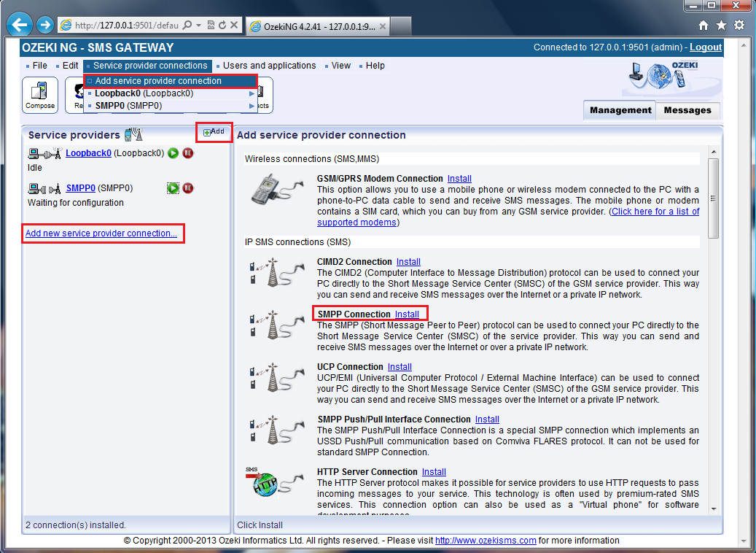Viewport: 756px width, 553px height.
Task: Open the SMPP0 link in Service providers
Action: tap(80, 188)
